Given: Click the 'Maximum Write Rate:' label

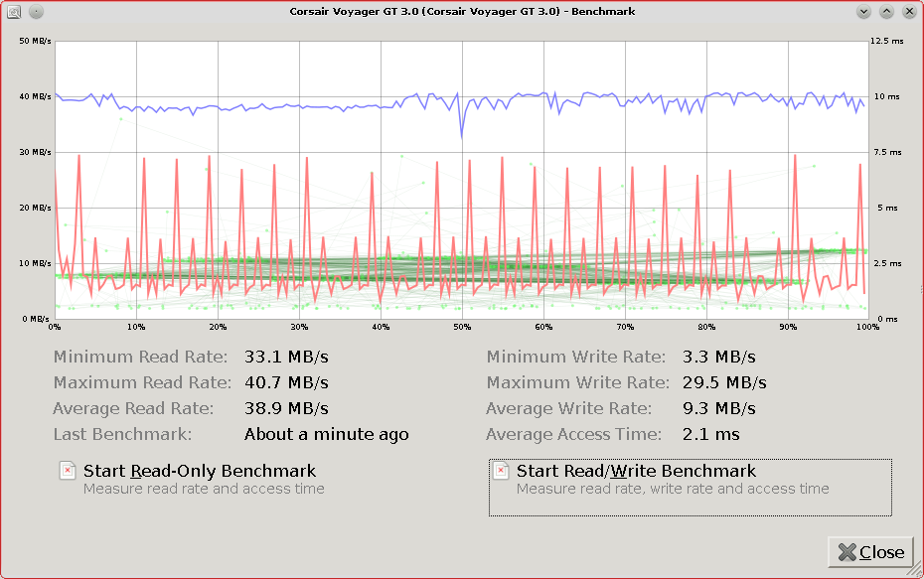Looking at the screenshot, I should tap(577, 383).
